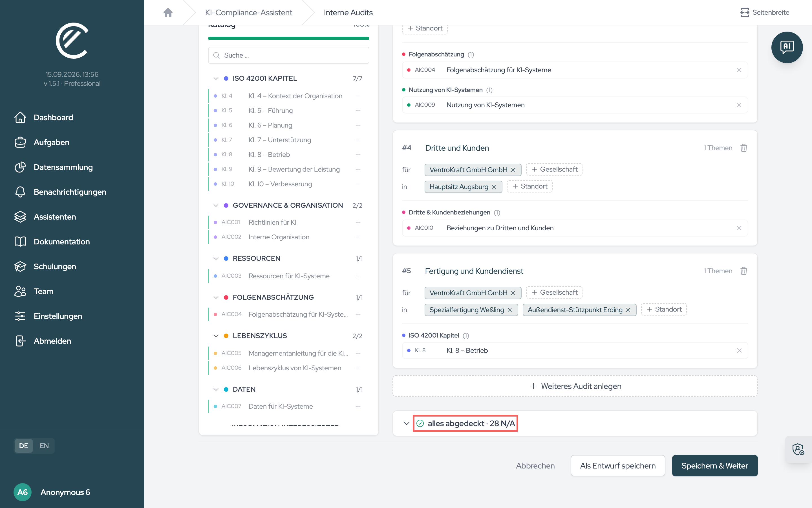Open the privacy shield widget icon
The height and width of the screenshot is (508, 812).
pyautogui.click(x=798, y=449)
